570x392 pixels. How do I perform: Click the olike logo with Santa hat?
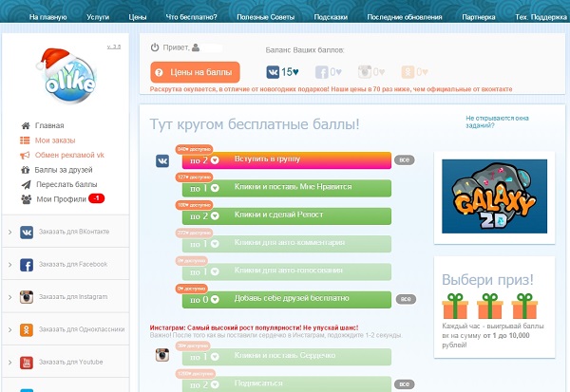66,76
